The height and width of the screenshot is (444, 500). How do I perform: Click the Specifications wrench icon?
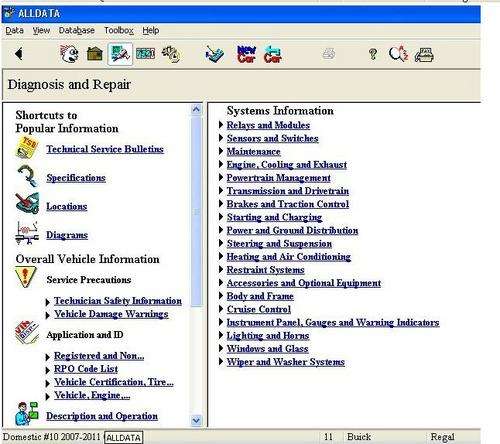point(27,176)
